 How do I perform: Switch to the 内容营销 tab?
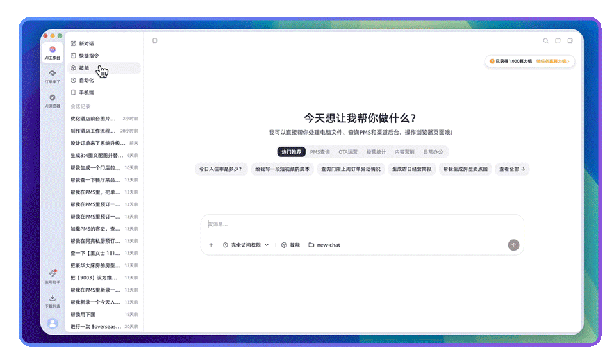coord(404,152)
